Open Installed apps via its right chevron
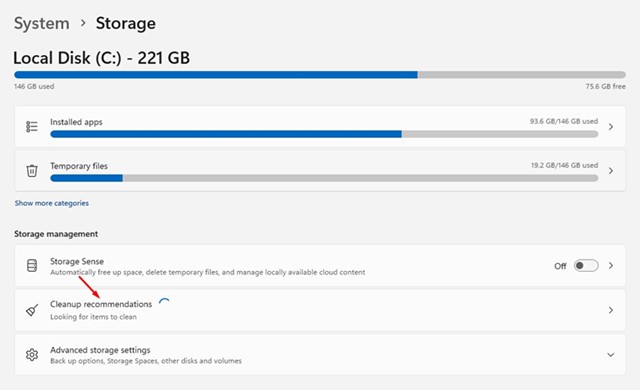The width and height of the screenshot is (640, 390). [611, 127]
